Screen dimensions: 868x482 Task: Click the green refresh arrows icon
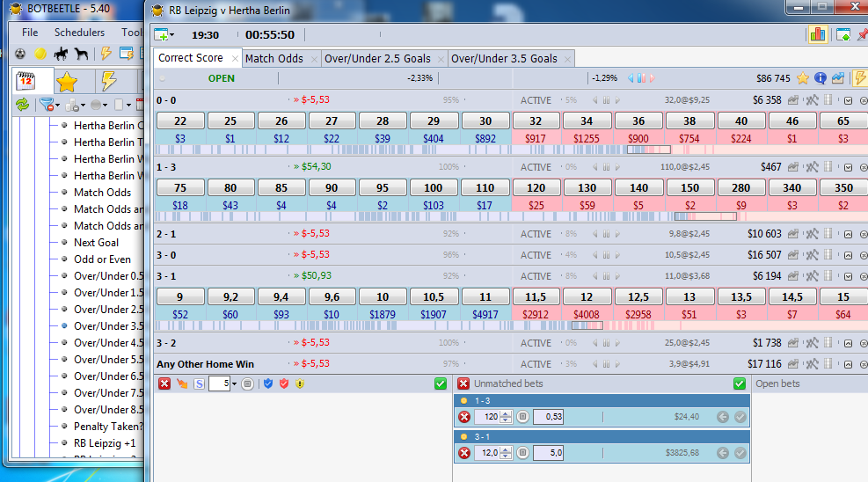click(22, 104)
